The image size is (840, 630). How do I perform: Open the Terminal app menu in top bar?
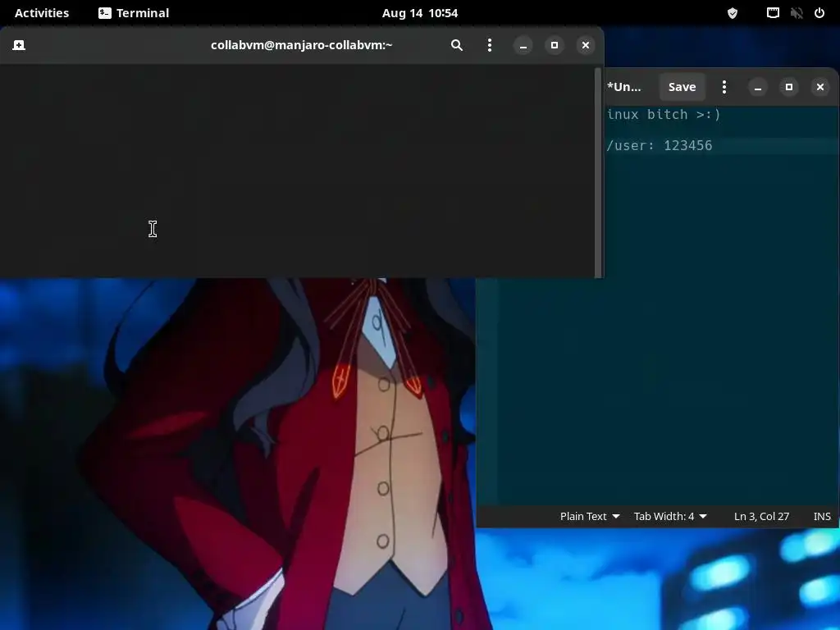pyautogui.click(x=134, y=13)
